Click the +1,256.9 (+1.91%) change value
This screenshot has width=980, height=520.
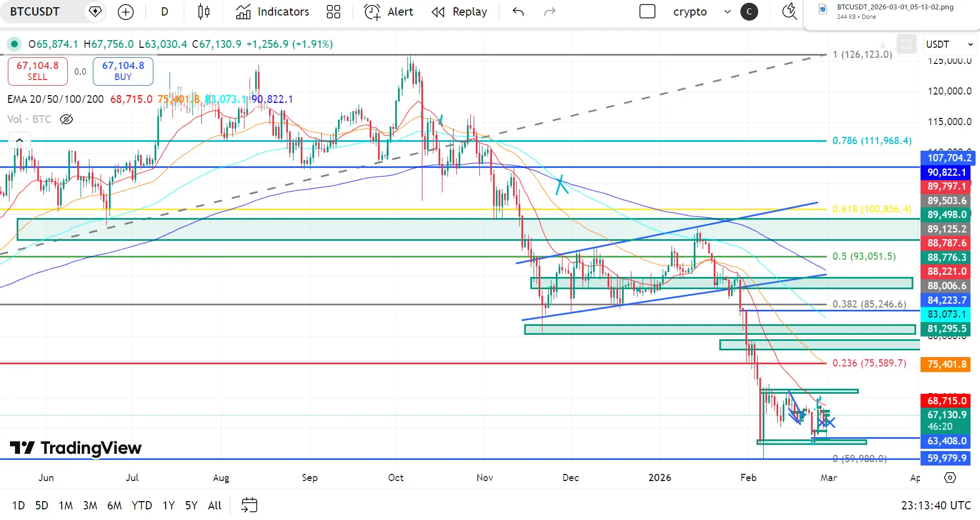pyautogui.click(x=290, y=44)
